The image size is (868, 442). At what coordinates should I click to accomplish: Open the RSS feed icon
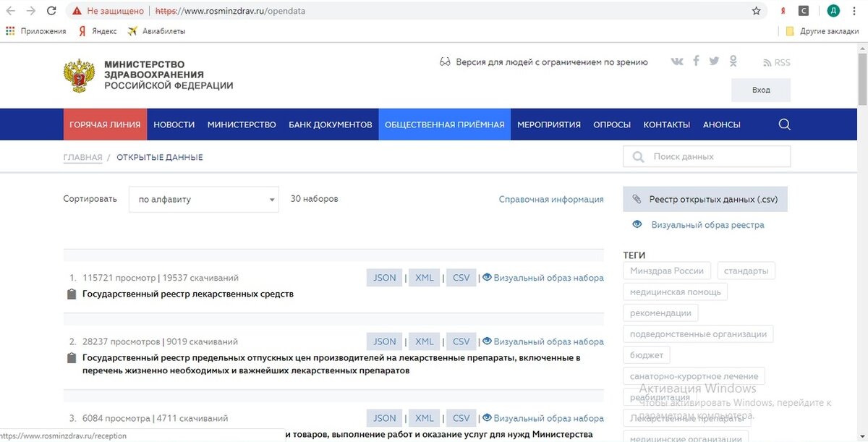click(x=768, y=62)
